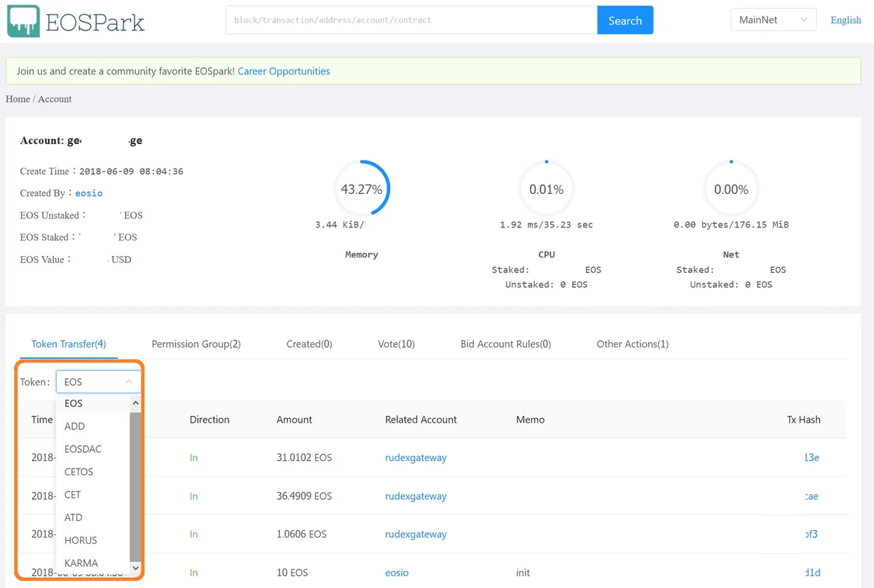Open the Created(0) tab
This screenshot has height=588, width=874.
coord(309,344)
